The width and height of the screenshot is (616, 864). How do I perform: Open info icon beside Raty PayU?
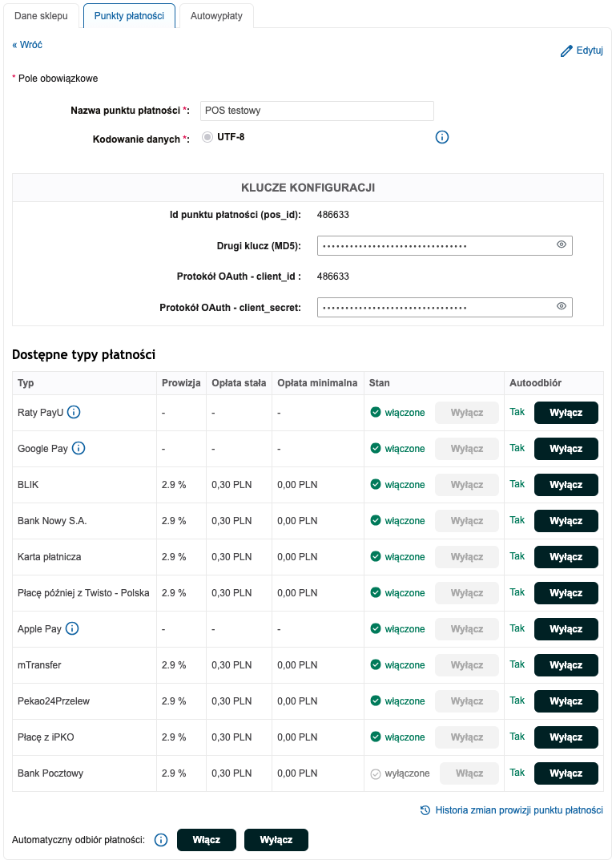click(x=74, y=413)
